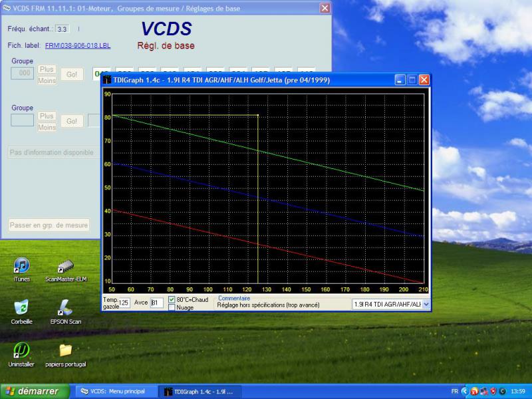Click the FR language indicator
532x399 pixels.
click(455, 392)
